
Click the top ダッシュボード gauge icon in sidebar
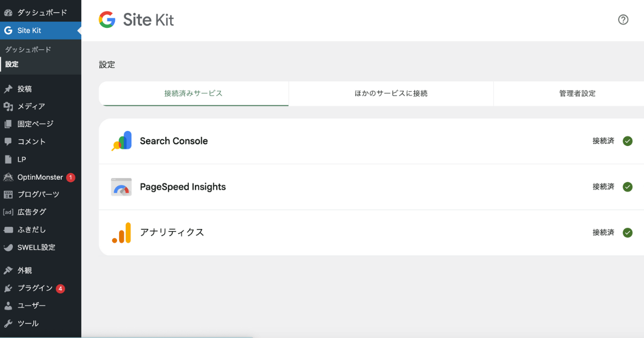8,12
